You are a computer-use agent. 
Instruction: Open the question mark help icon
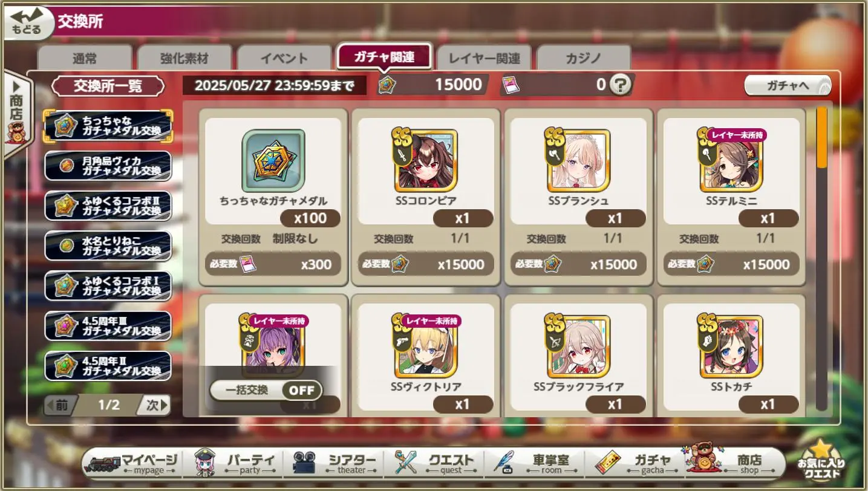620,85
